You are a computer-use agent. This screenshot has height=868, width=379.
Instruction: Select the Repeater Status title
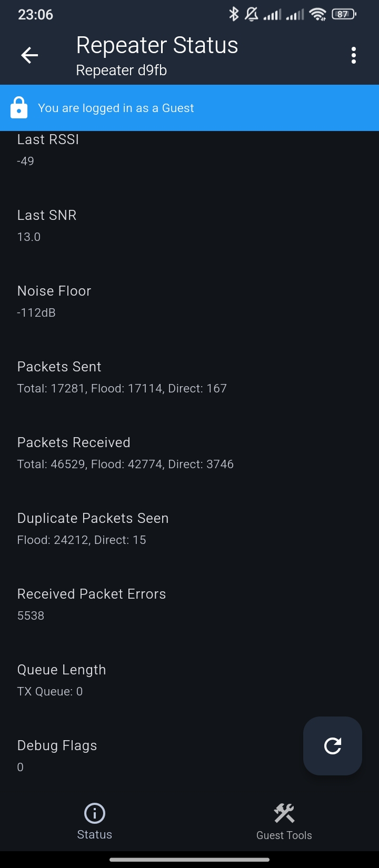157,46
